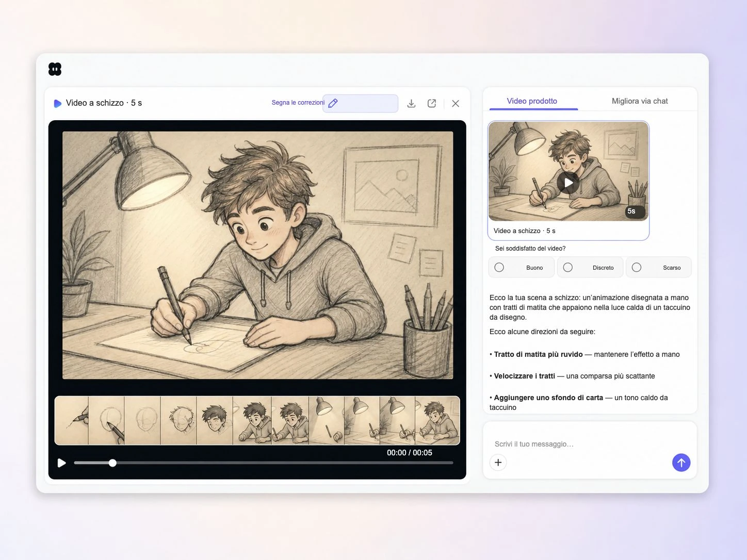Close the video preview panel
747x560 pixels.
coord(456,104)
